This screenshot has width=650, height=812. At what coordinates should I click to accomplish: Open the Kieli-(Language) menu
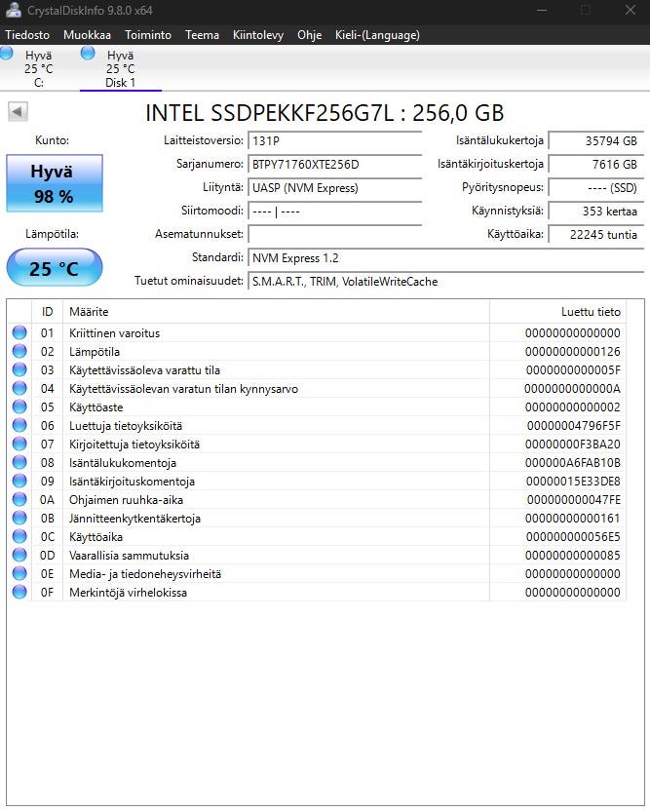377,35
